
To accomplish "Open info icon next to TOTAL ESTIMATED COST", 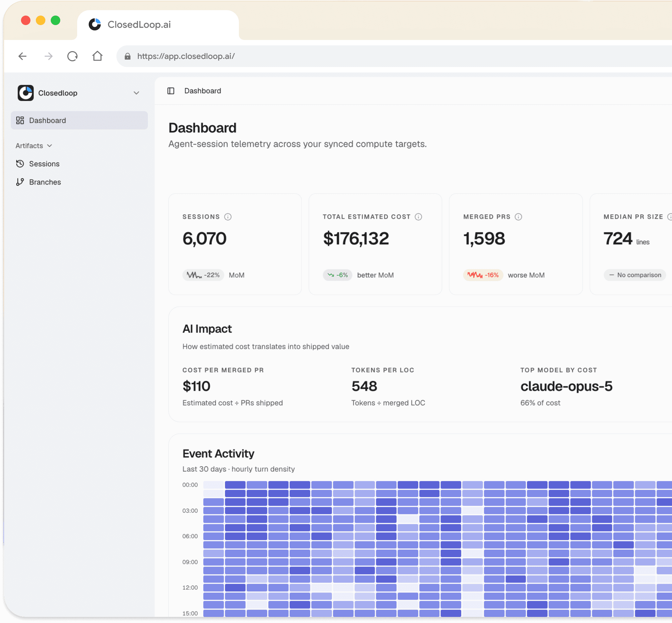I will pos(418,217).
